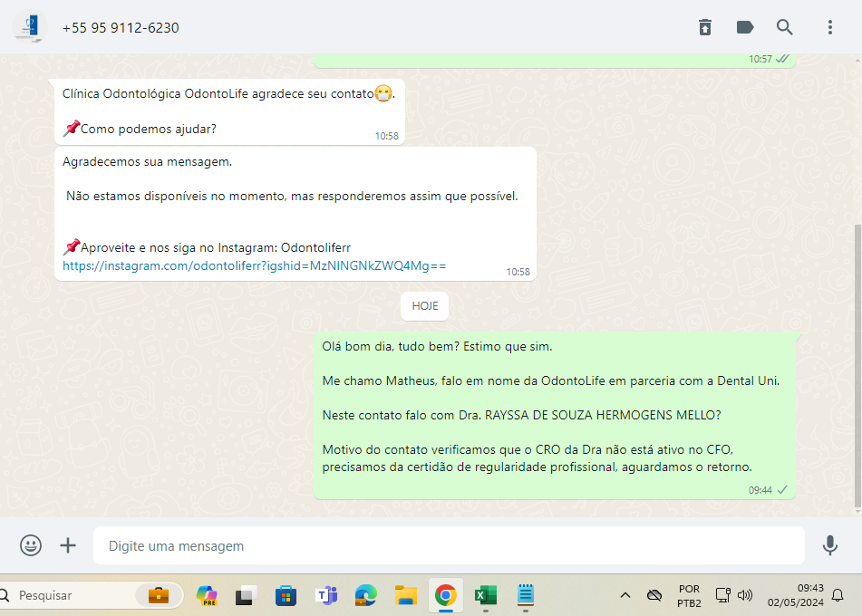Screen dimensions: 862x616
Task: Click the 'Agradecemos sua mensagem.' text
Action: point(147,161)
